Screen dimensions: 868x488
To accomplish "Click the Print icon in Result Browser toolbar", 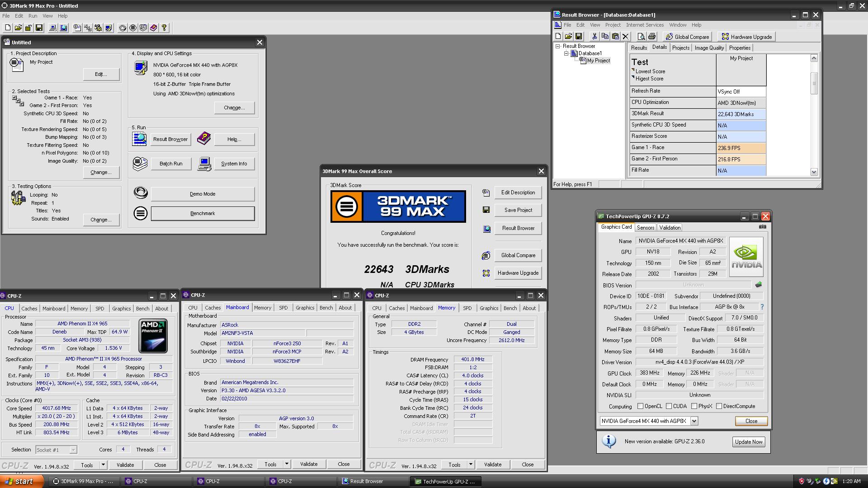I will point(652,37).
